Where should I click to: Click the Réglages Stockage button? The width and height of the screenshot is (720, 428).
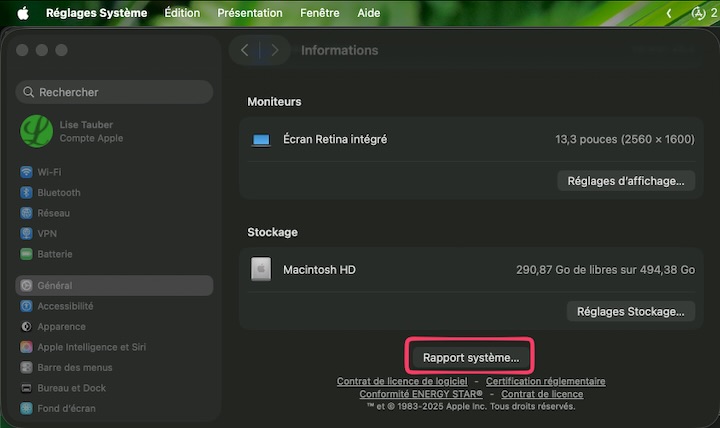[x=630, y=311]
